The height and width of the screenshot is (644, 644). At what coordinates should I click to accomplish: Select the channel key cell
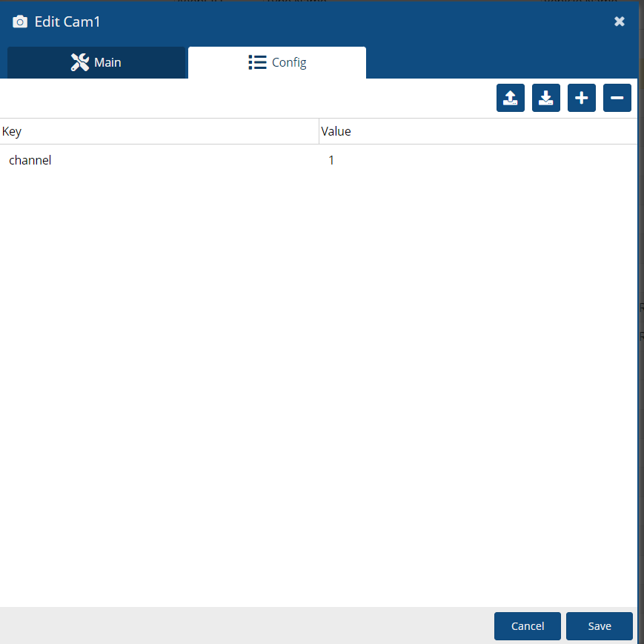pyautogui.click(x=30, y=160)
